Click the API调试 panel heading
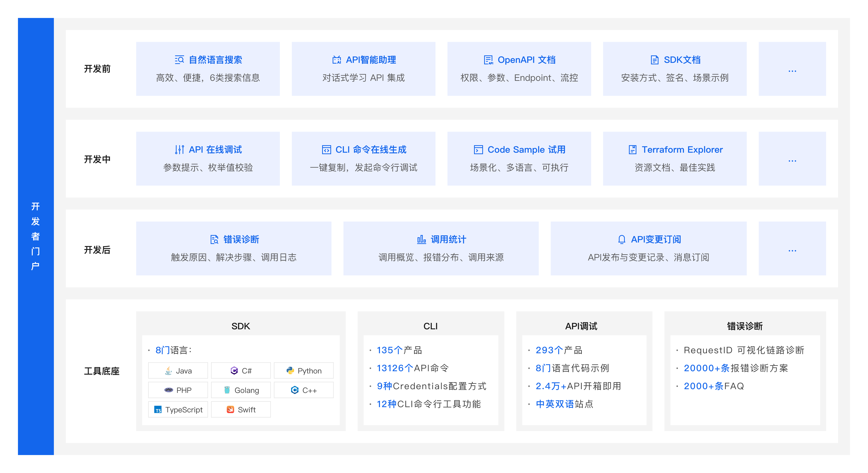 (581, 326)
